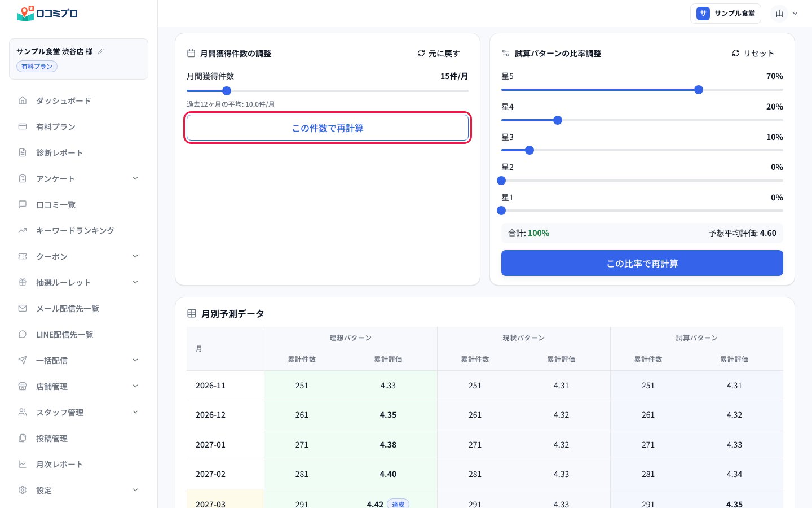The width and height of the screenshot is (812, 508).
Task: Click the pencil edit icon beside サンプル食堂 渋谷店
Action: tap(101, 51)
